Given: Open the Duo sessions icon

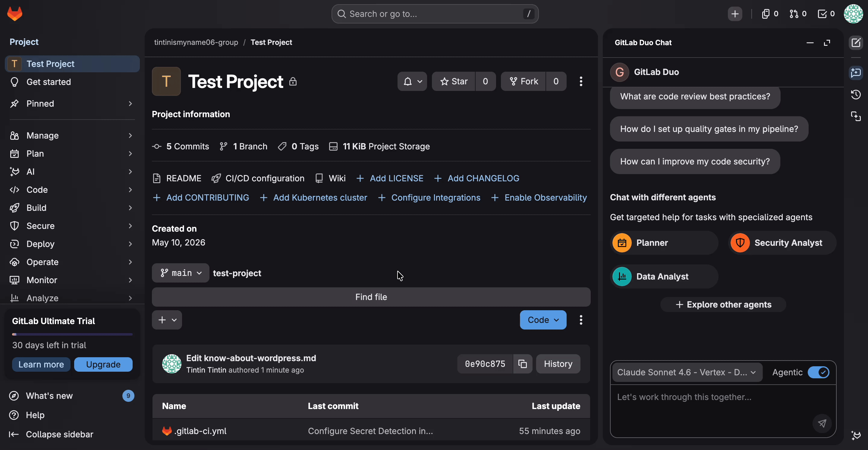Looking at the screenshot, I should coord(856,117).
